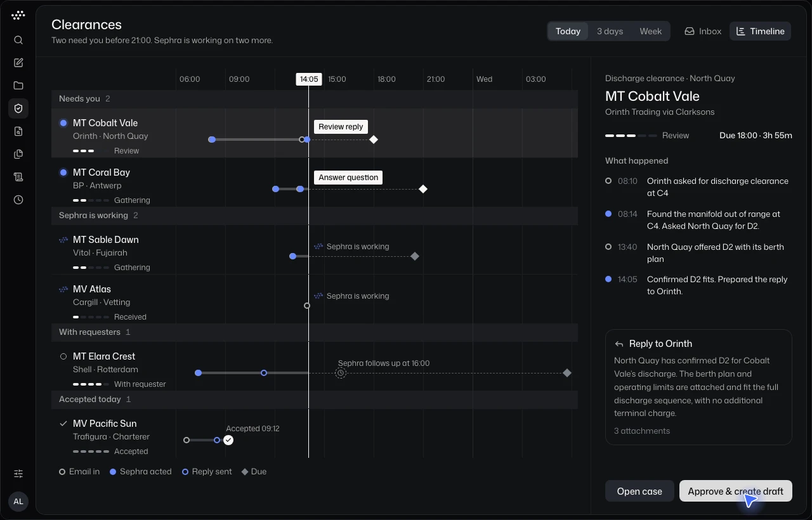
Task: Click the due diamond on Coral Bay timeline
Action: pyautogui.click(x=423, y=189)
